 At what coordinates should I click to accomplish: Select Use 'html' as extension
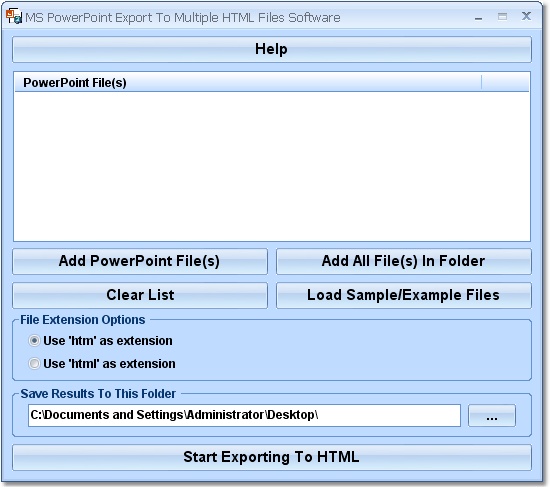102,364
